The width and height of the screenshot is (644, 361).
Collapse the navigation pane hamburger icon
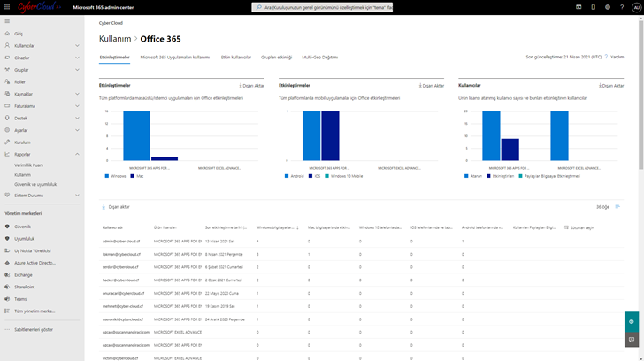(x=7, y=21)
